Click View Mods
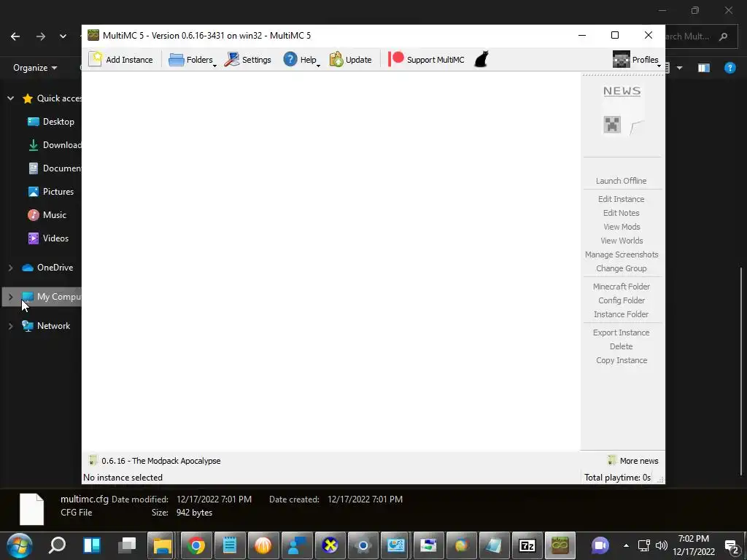 (x=622, y=227)
